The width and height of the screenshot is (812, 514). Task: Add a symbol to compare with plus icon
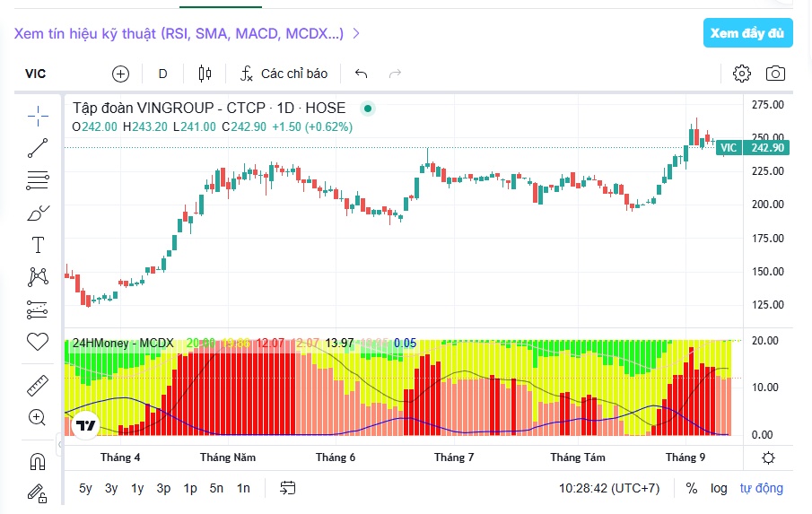click(120, 74)
